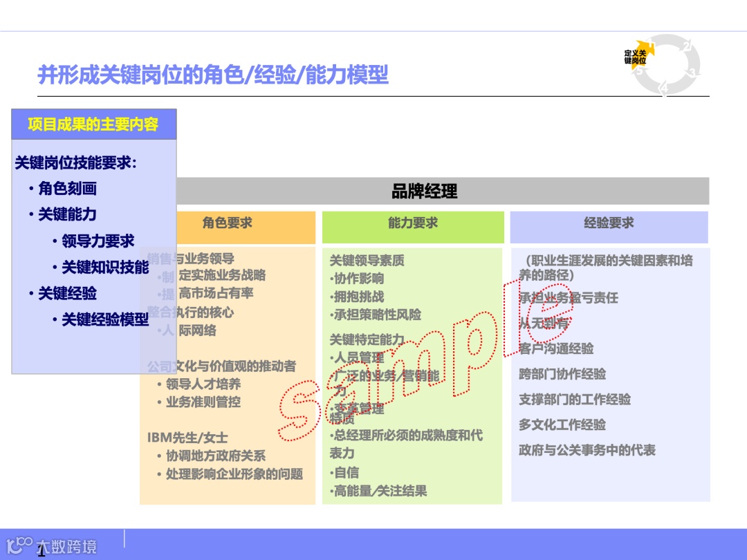The height and width of the screenshot is (560, 747).
Task: Select 承担策略性风险 item
Action: (x=376, y=315)
